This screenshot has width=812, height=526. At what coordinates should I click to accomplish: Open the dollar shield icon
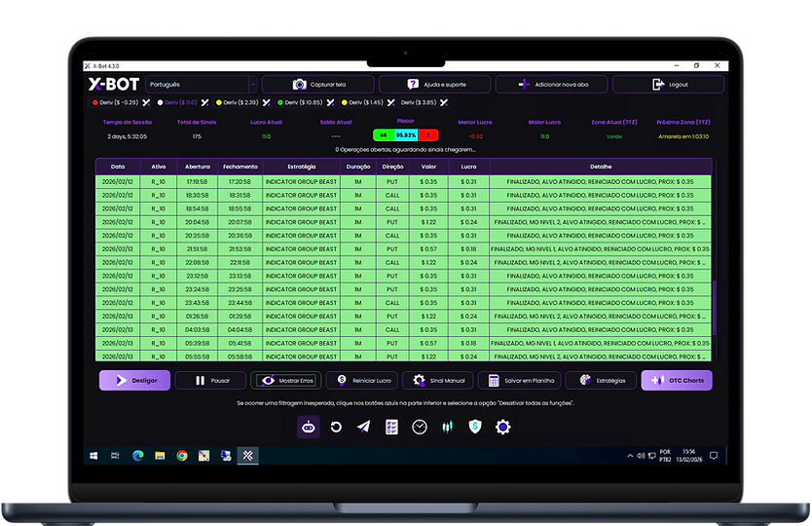475,427
